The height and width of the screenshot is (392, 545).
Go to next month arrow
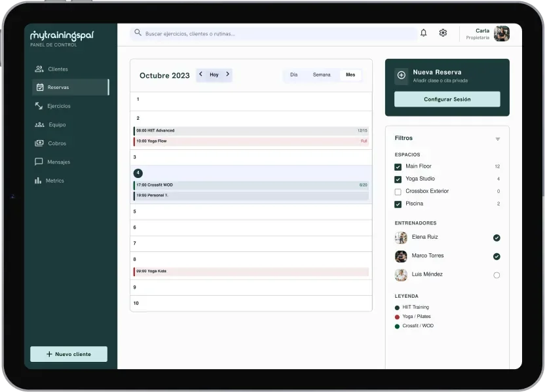(228, 74)
